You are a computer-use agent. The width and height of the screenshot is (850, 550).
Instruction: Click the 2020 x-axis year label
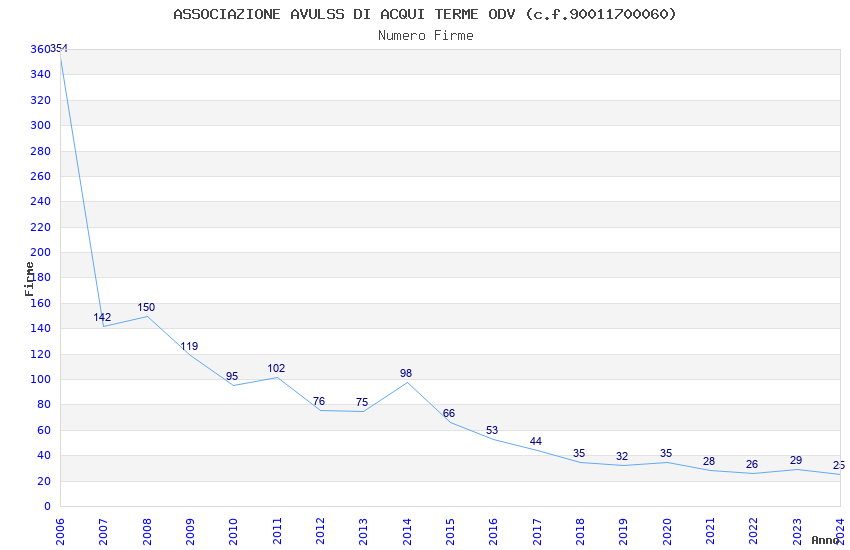[667, 532]
